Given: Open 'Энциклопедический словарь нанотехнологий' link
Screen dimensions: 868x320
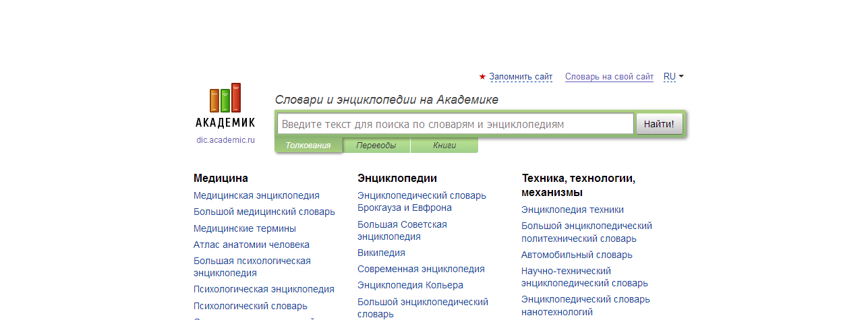Looking at the screenshot, I should pyautogui.click(x=585, y=306).
